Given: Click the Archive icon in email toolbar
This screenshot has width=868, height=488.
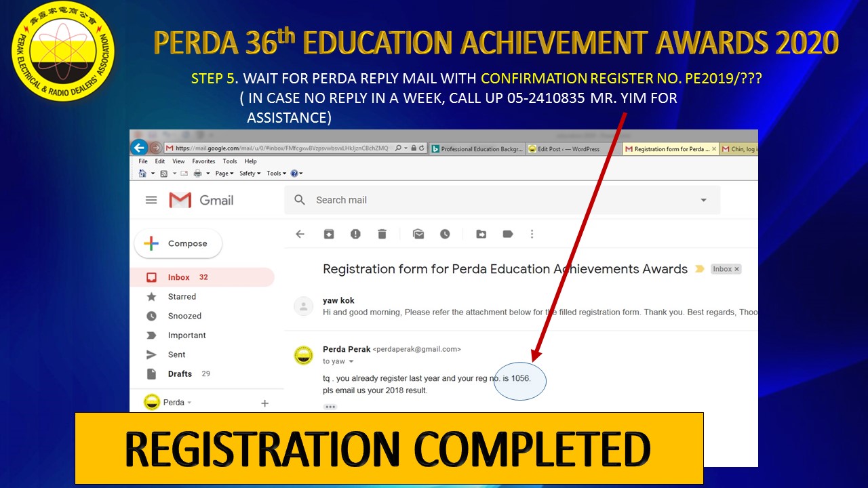Looking at the screenshot, I should (x=329, y=234).
